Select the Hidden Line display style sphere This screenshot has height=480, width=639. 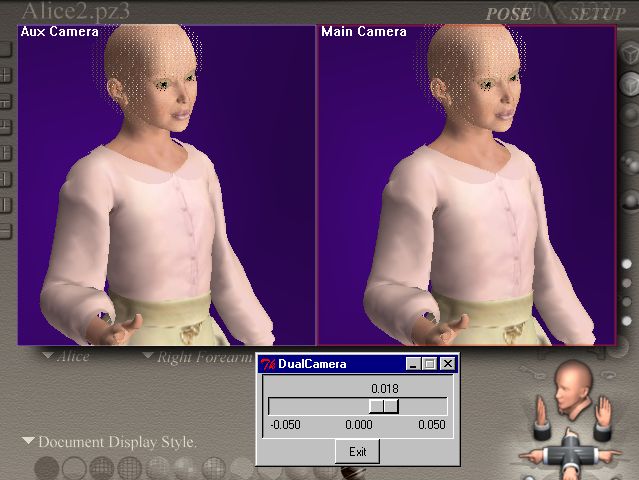point(129,468)
